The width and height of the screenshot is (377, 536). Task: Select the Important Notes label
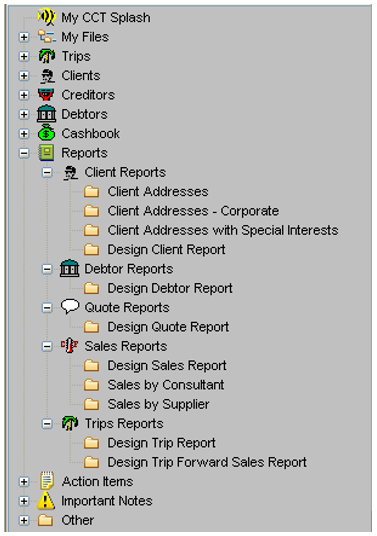click(x=107, y=501)
